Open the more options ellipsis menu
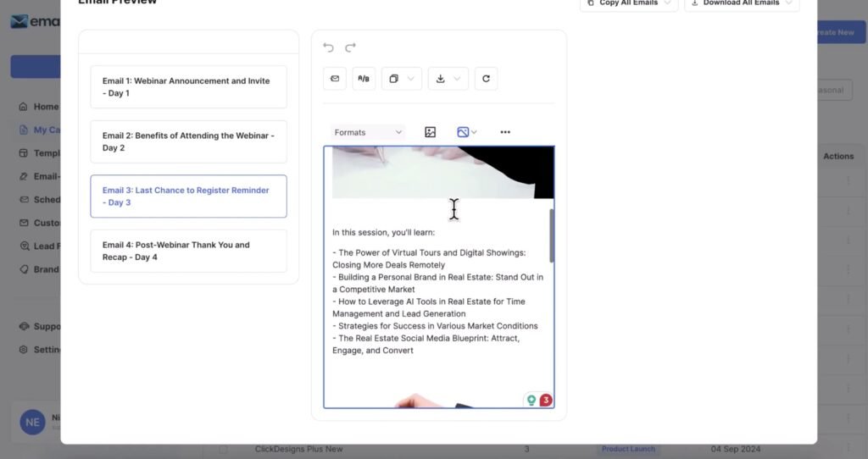 (x=505, y=132)
